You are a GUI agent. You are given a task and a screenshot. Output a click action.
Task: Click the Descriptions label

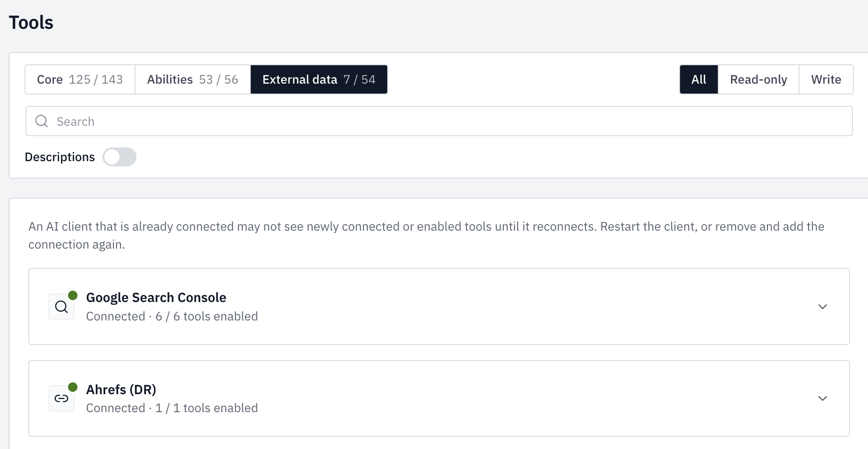[x=60, y=157]
